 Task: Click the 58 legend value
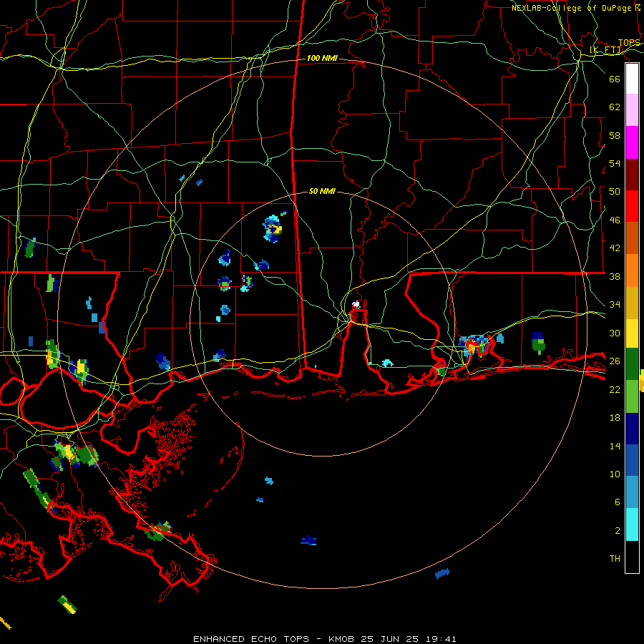click(x=615, y=135)
